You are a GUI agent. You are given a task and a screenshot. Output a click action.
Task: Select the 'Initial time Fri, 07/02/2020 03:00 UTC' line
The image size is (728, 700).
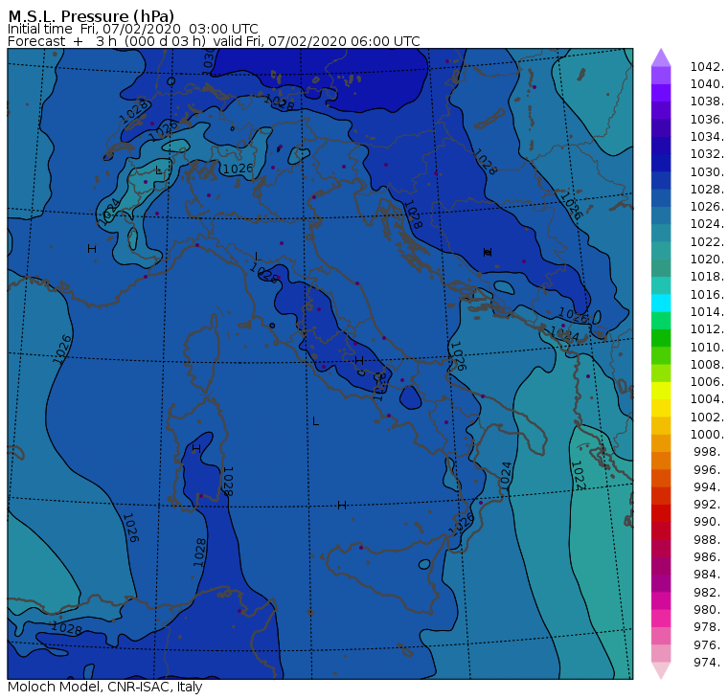click(133, 29)
